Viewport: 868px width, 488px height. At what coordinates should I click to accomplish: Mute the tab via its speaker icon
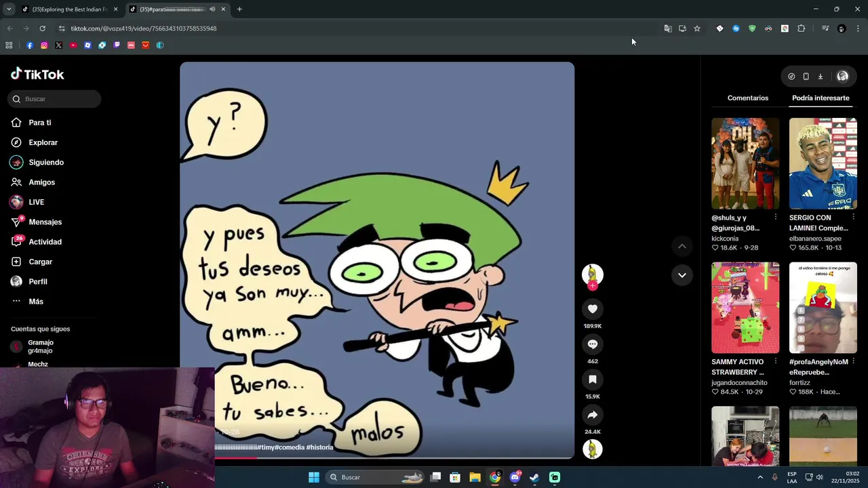(212, 9)
